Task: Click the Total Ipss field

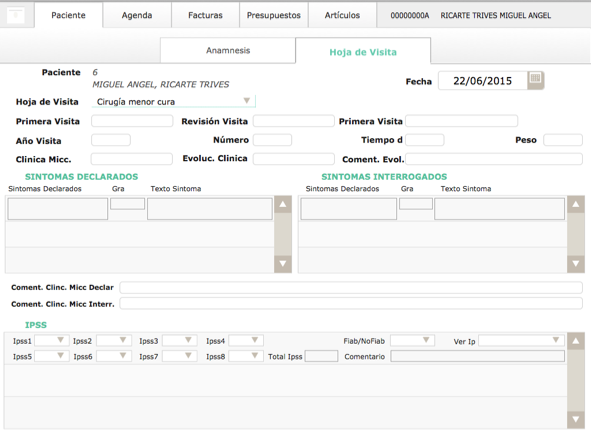Action: [321, 356]
